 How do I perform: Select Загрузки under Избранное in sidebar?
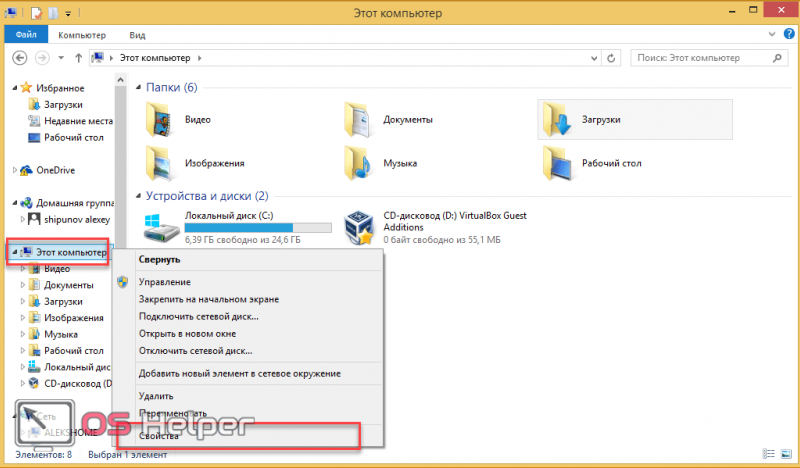point(56,105)
